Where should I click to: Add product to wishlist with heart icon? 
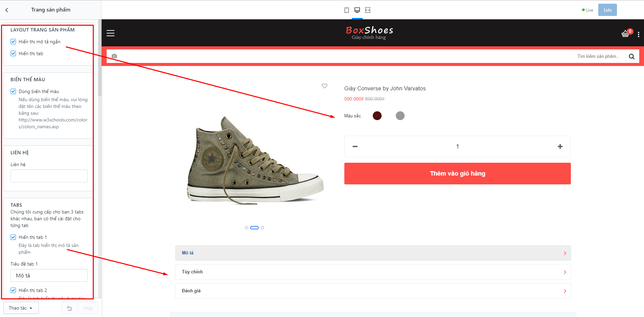(324, 86)
